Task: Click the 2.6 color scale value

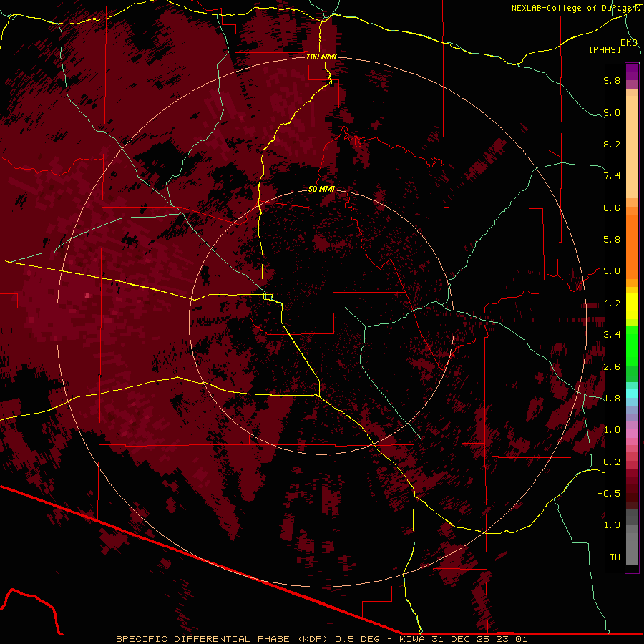Action: pos(612,367)
